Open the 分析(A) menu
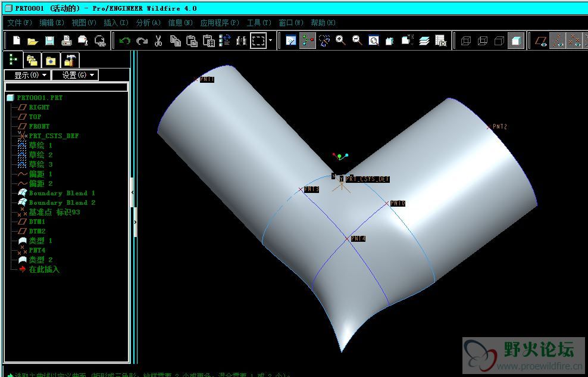588x377 pixels. 148,23
